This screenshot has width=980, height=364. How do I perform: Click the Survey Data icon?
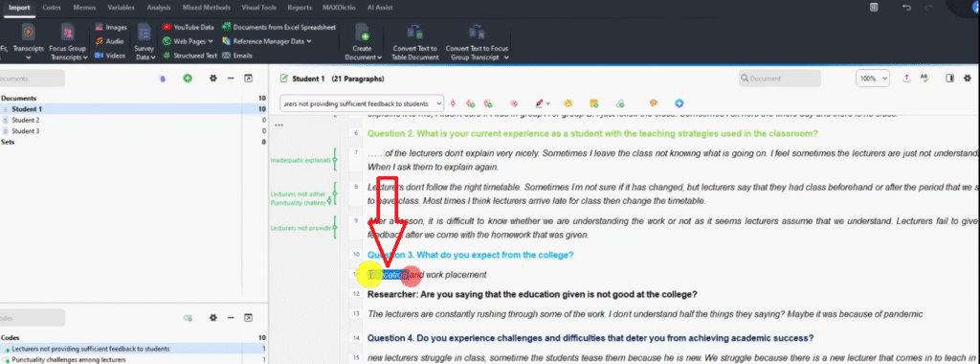[145, 32]
